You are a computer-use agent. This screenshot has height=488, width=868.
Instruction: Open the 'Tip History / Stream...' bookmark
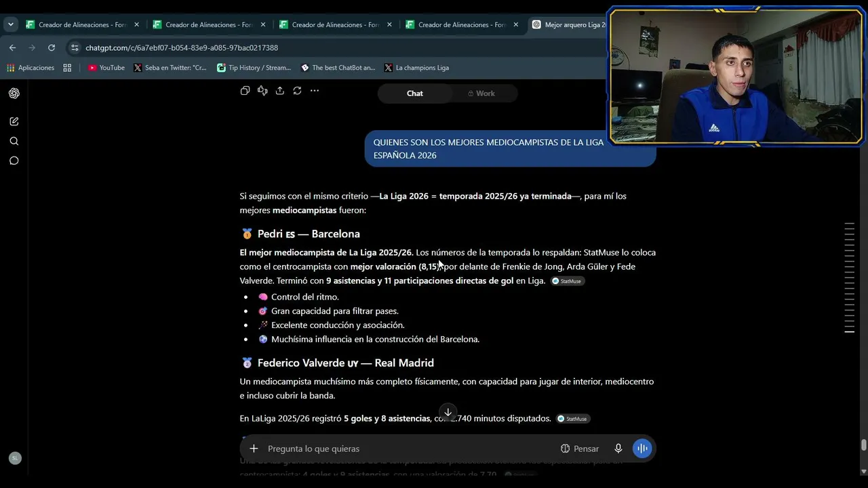254,68
